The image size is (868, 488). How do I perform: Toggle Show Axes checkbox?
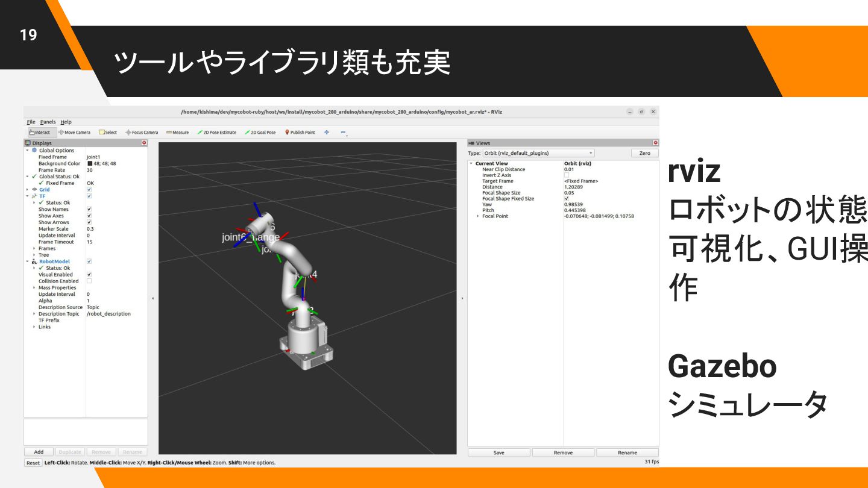click(x=89, y=216)
